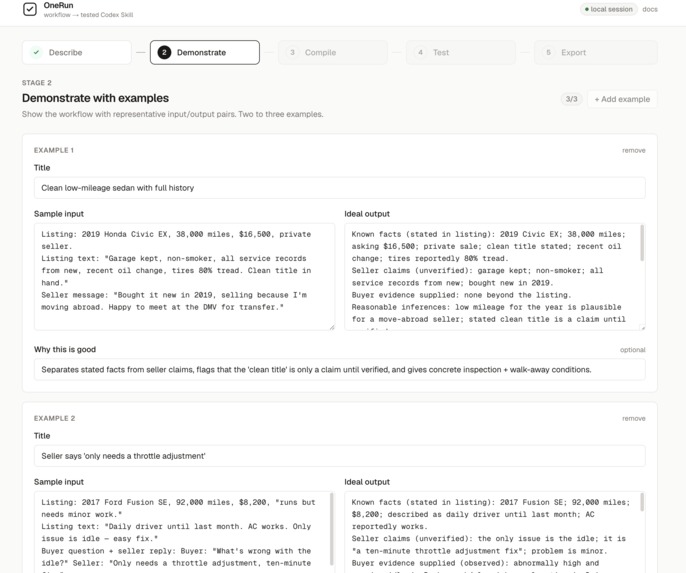Open the Export step
The width and height of the screenshot is (686, 573).
tap(595, 52)
